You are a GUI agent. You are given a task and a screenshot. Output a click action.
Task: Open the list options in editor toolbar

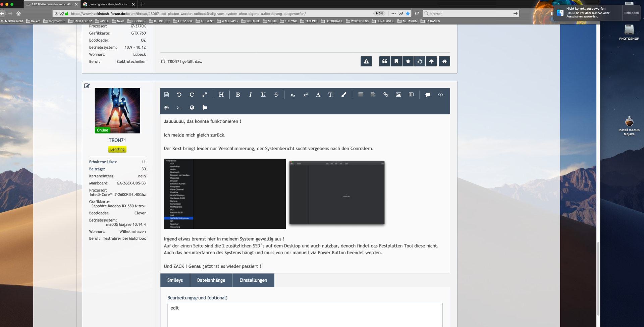360,95
